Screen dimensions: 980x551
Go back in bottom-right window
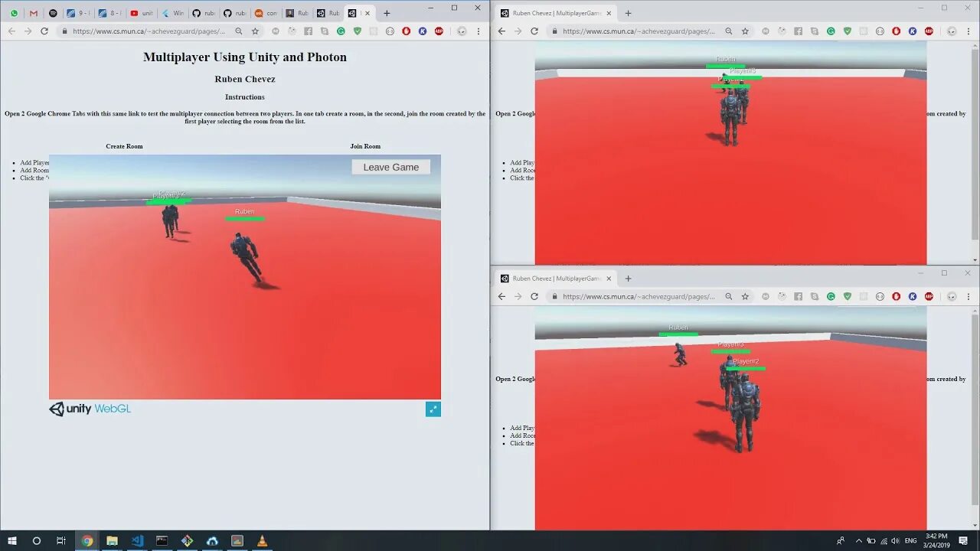pyautogui.click(x=501, y=296)
